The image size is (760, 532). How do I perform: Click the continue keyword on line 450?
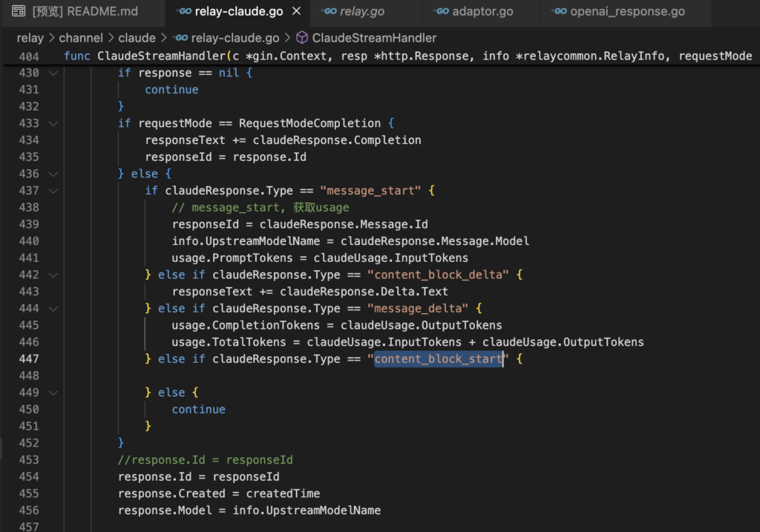[x=199, y=410]
